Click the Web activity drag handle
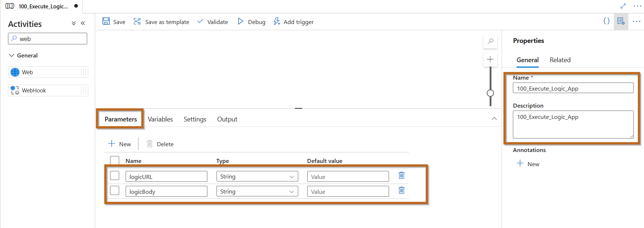Viewport: 644px width, 228px height. point(84,72)
